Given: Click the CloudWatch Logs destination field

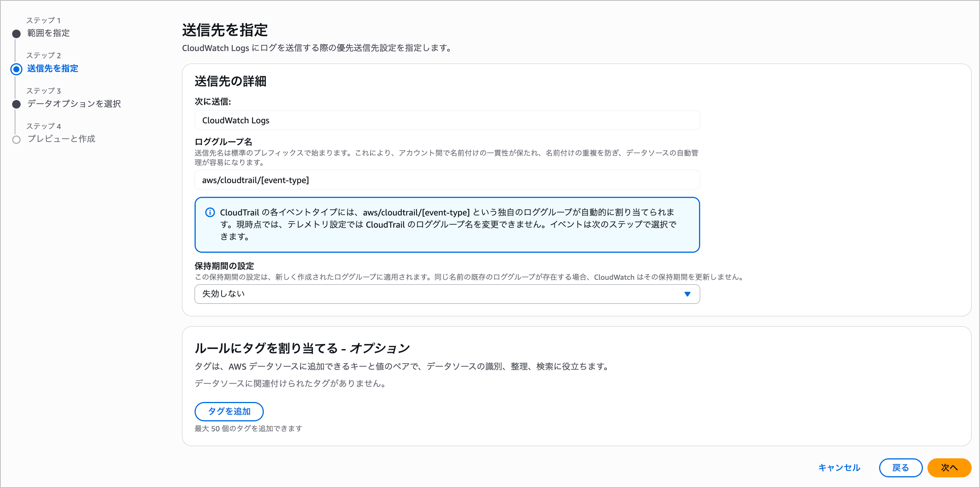Looking at the screenshot, I should tap(447, 120).
